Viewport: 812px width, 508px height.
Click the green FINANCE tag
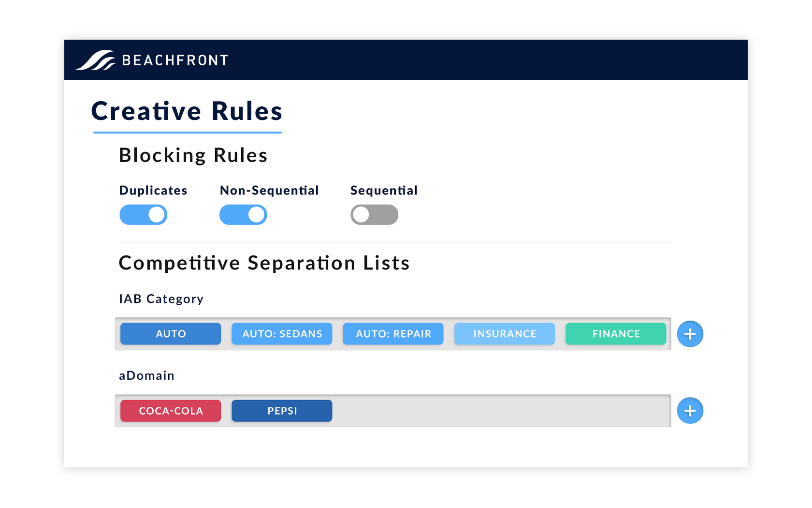pos(616,334)
